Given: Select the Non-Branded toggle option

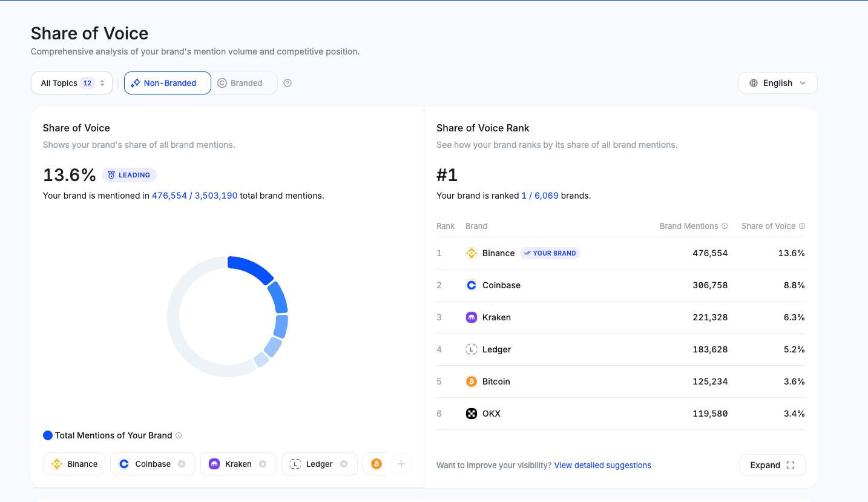Looking at the screenshot, I should click(167, 83).
